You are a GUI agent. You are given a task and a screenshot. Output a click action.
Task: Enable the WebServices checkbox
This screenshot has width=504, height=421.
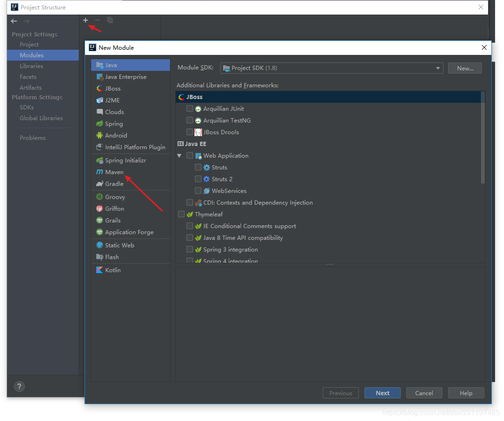[x=198, y=191]
